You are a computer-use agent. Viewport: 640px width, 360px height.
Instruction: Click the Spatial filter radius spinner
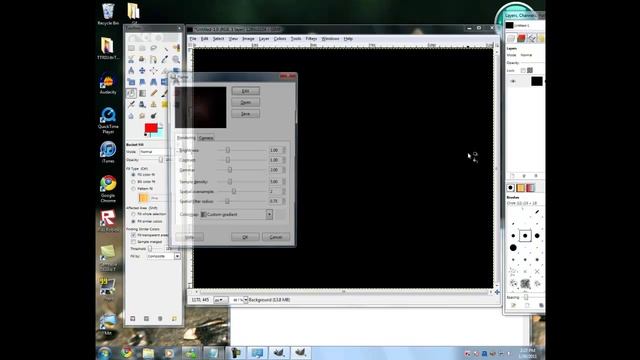284,201
